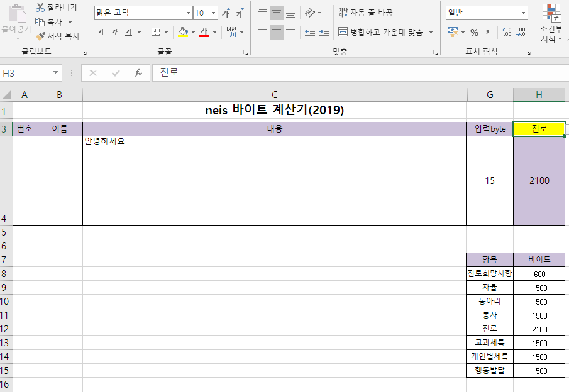Select column C header
This screenshot has width=569, height=392.
coord(274,95)
